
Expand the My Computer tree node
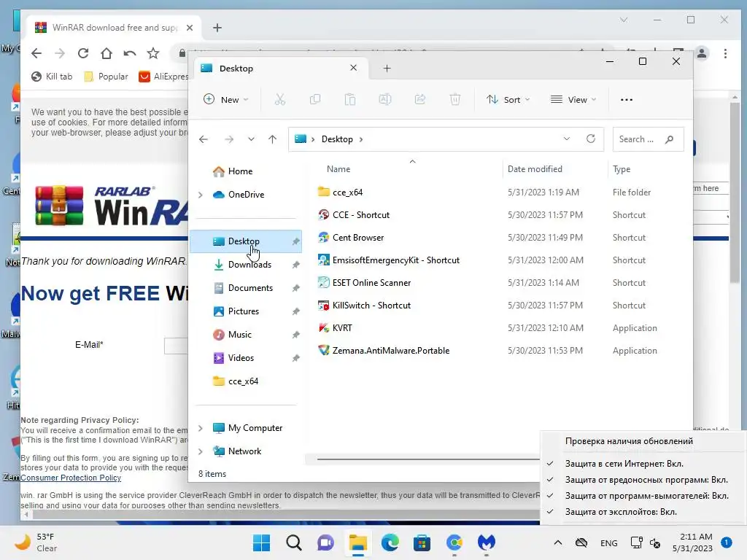[200, 427]
